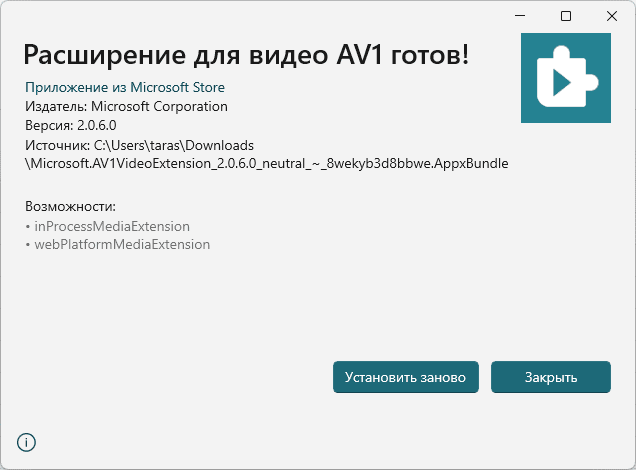Click the Установить заново button

pos(406,377)
